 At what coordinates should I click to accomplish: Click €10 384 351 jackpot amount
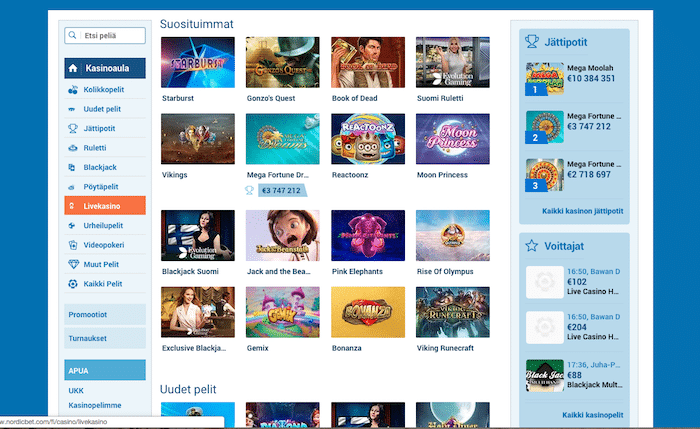click(591, 79)
